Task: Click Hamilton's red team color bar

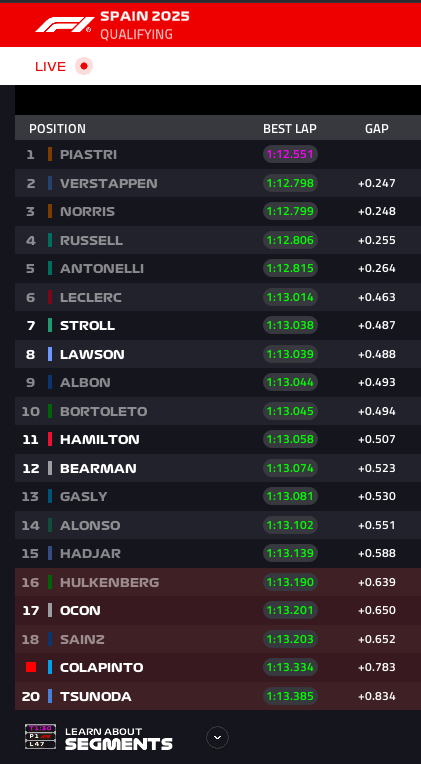Action: tap(50, 439)
